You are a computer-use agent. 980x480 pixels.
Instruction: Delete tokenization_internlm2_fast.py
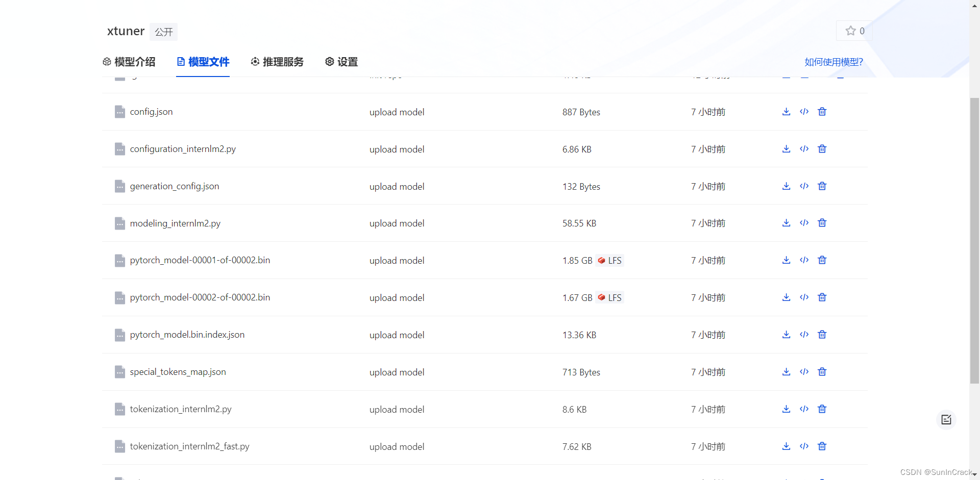coord(822,446)
